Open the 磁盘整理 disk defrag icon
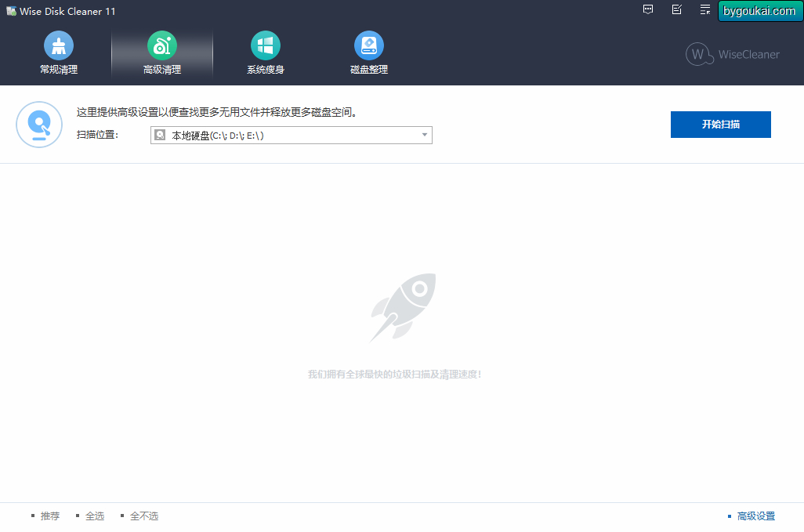 (x=368, y=46)
